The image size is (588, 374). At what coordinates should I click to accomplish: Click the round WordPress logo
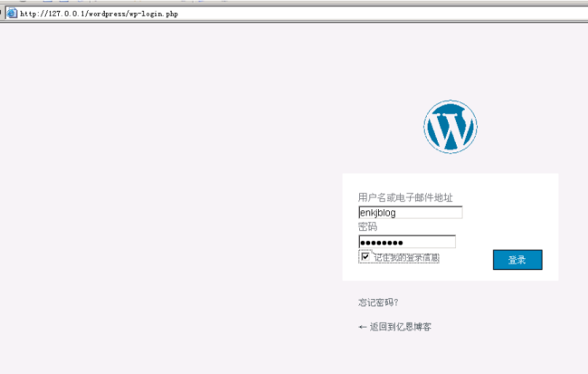point(450,128)
